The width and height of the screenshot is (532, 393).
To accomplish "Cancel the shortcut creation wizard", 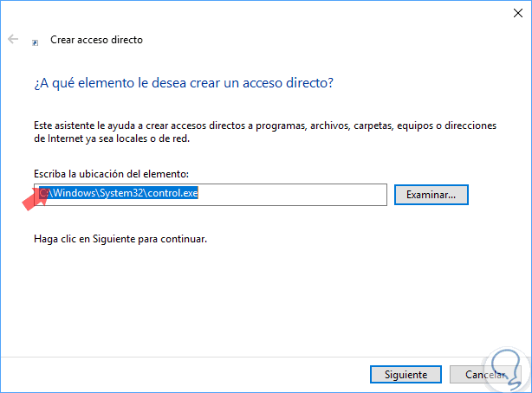I will (x=485, y=375).
